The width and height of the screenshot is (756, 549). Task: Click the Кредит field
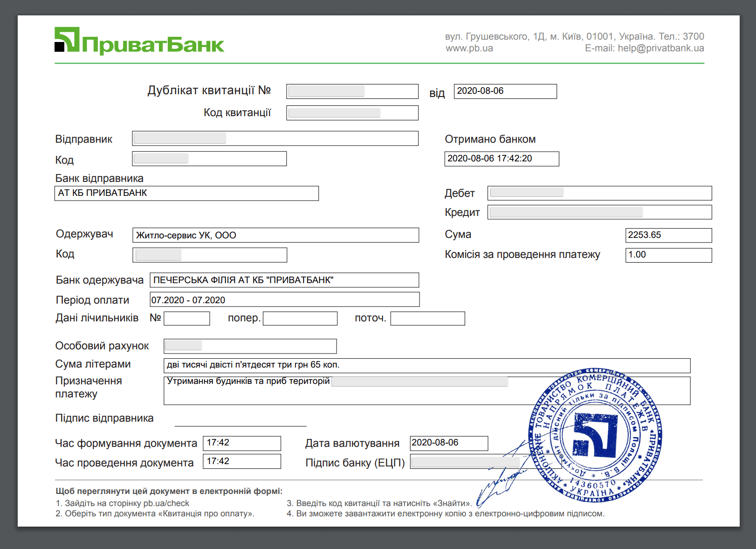[x=599, y=212]
